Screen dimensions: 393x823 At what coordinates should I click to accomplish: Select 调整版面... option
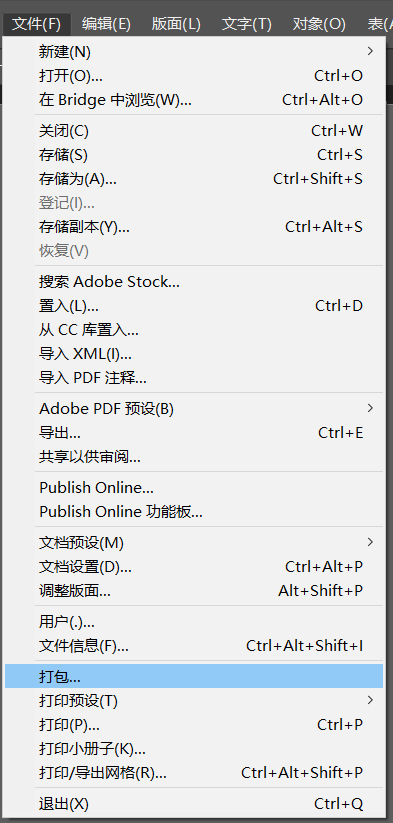[194, 590]
